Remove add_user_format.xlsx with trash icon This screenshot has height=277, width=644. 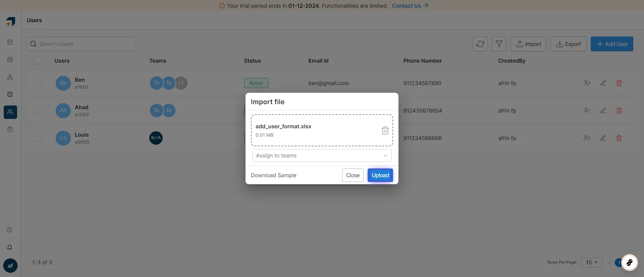tap(385, 130)
